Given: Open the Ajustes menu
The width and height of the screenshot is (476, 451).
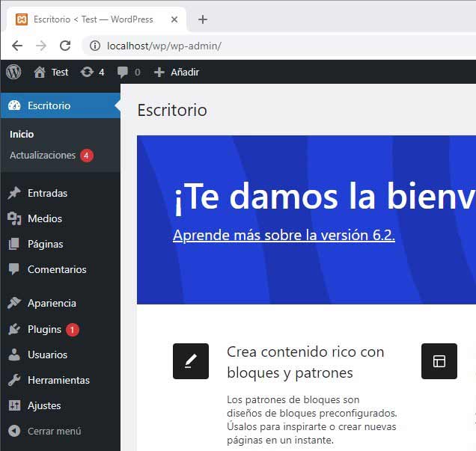Looking at the screenshot, I should click(61, 405).
